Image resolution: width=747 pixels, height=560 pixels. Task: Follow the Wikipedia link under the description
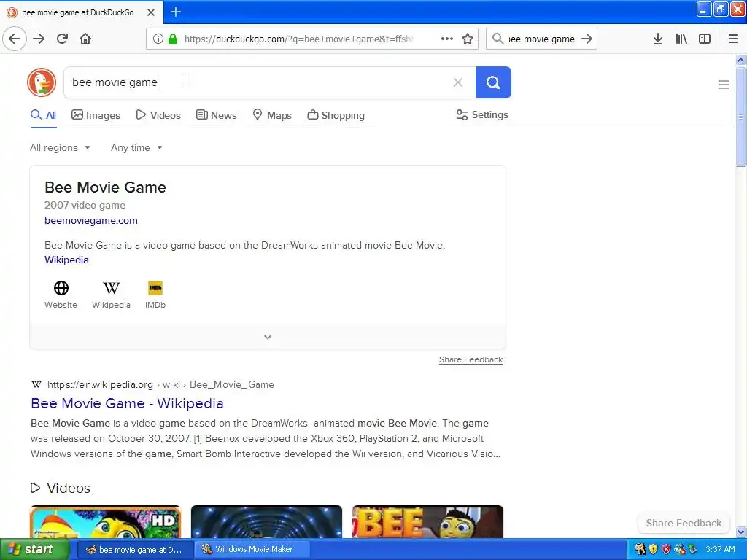pos(66,260)
